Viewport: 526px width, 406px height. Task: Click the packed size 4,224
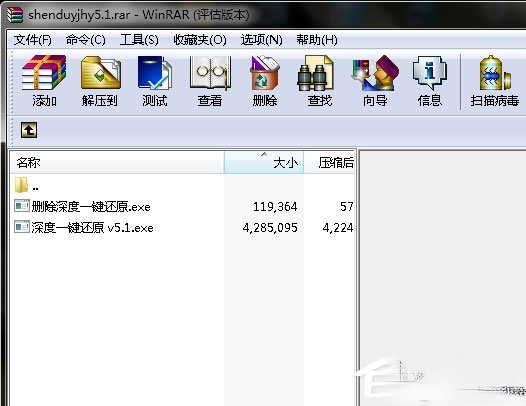[338, 228]
